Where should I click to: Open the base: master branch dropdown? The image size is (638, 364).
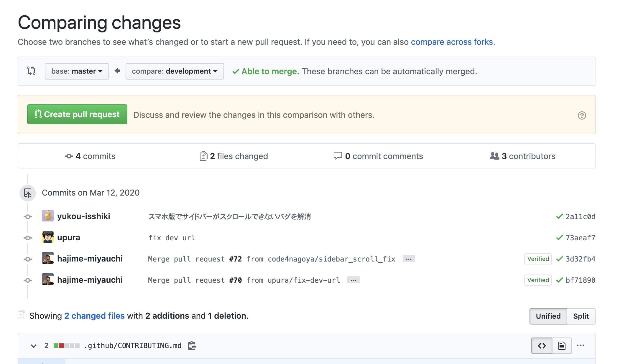tap(77, 71)
